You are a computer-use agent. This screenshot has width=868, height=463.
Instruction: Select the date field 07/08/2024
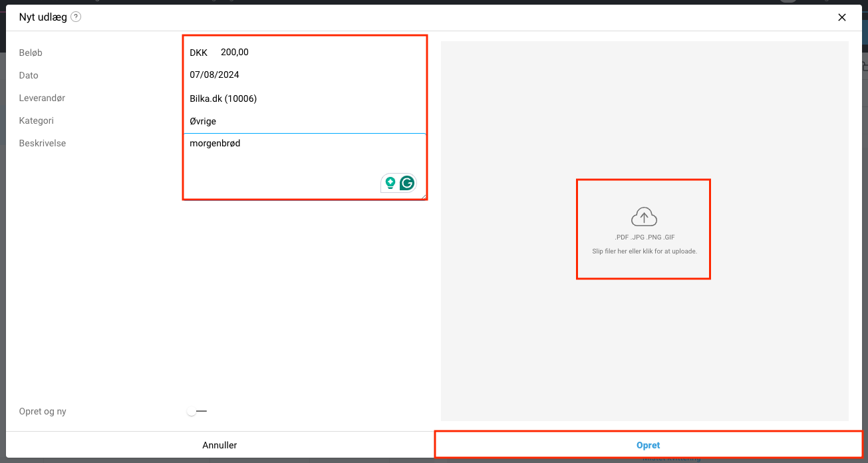pos(305,75)
